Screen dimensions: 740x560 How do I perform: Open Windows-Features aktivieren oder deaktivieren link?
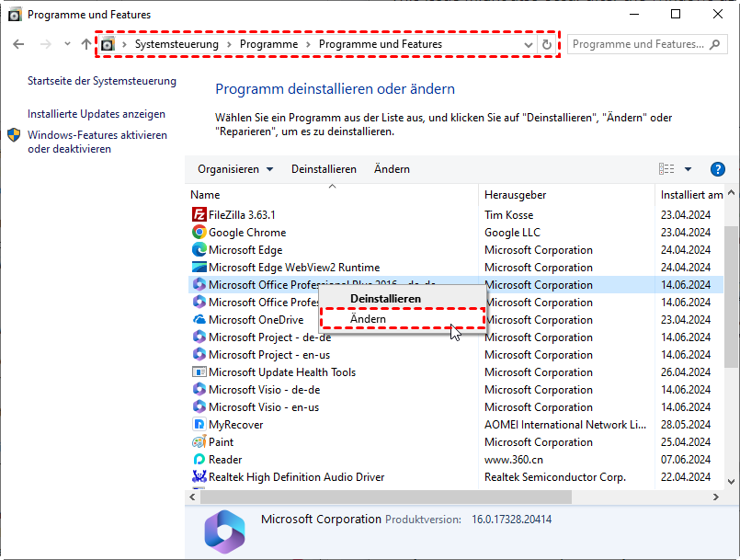(97, 142)
